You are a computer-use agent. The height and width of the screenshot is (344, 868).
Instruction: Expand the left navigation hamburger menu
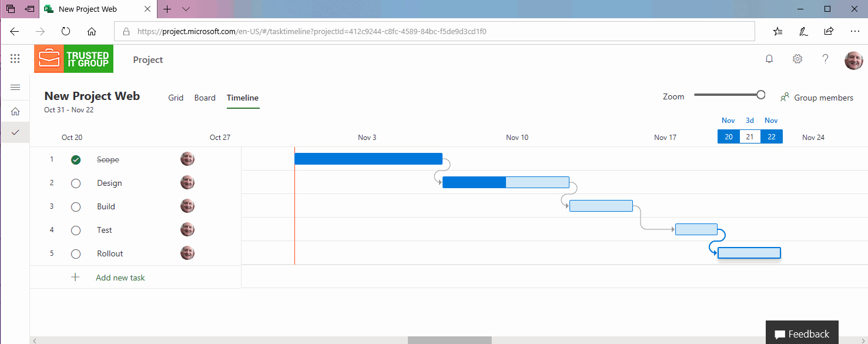point(15,87)
